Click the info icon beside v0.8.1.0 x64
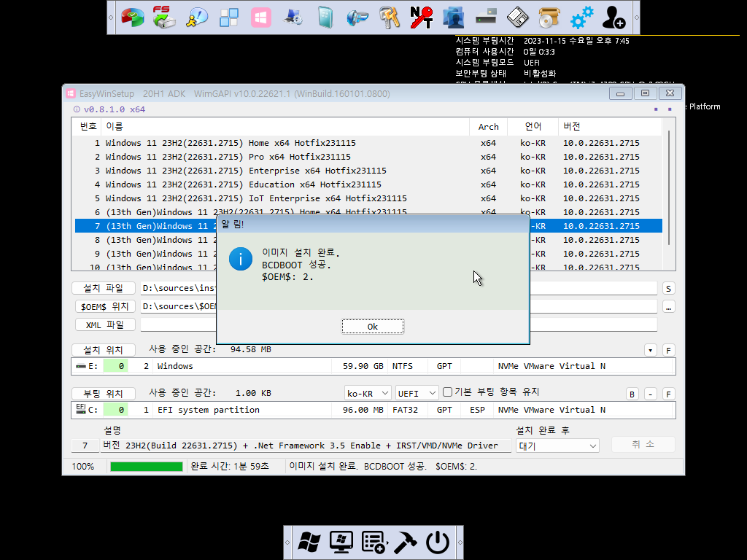Image resolution: width=747 pixels, height=560 pixels. [x=77, y=109]
